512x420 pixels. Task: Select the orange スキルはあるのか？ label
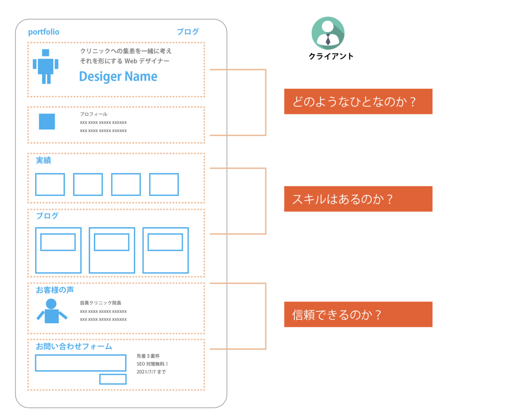pyautogui.click(x=358, y=199)
